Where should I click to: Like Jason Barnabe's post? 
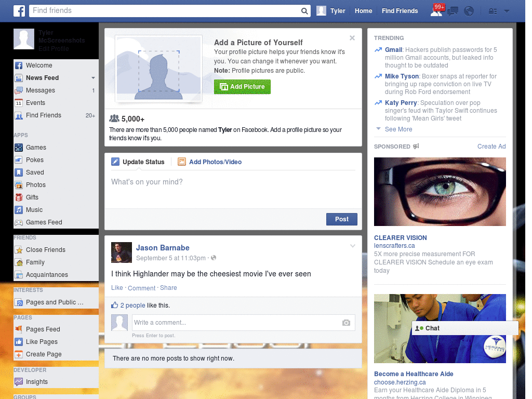[x=117, y=288]
